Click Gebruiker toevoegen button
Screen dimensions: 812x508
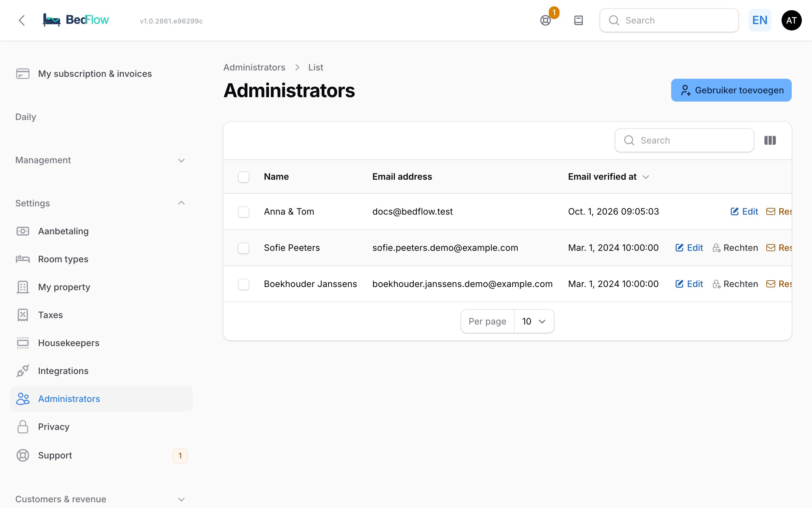pos(731,90)
